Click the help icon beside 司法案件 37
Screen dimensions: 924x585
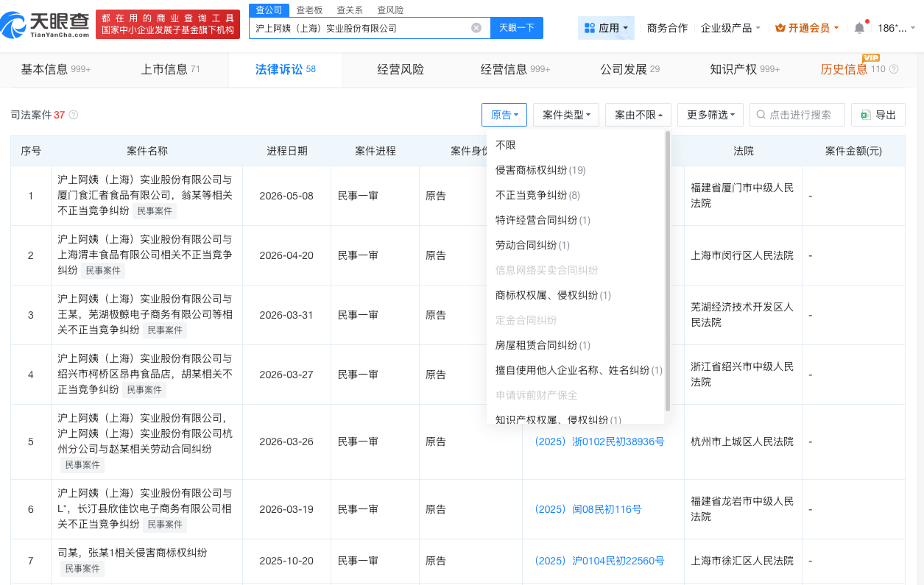[73, 116]
